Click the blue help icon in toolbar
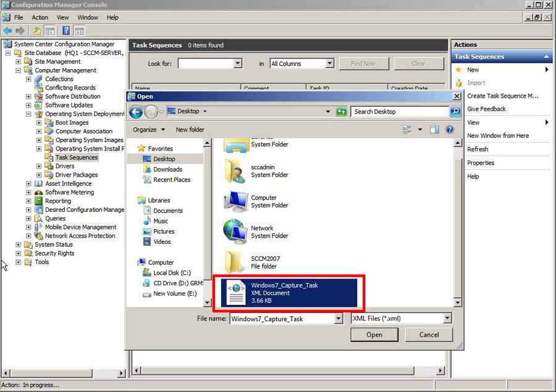Image resolution: width=556 pixels, height=392 pixels. 66,31
